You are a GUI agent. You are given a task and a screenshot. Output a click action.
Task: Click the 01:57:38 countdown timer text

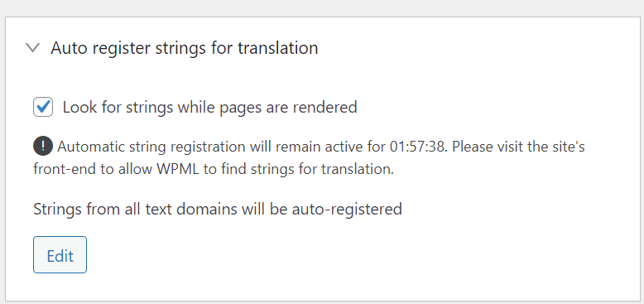(x=418, y=147)
